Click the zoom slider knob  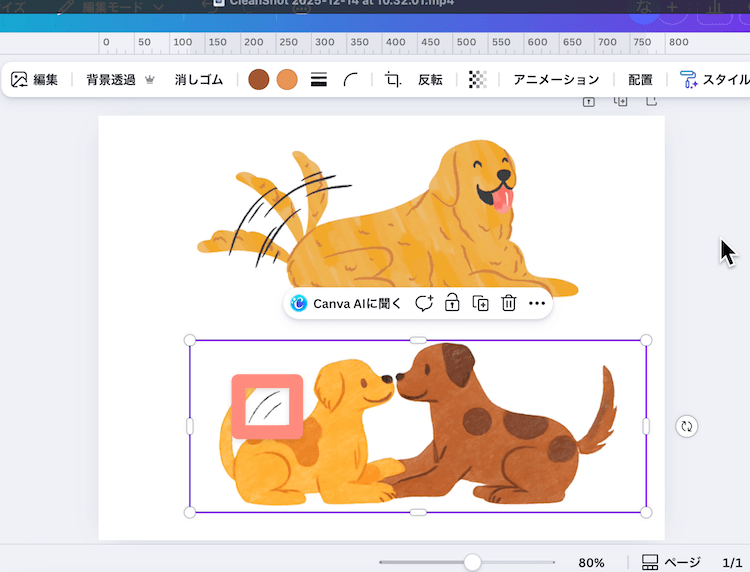pos(472,562)
